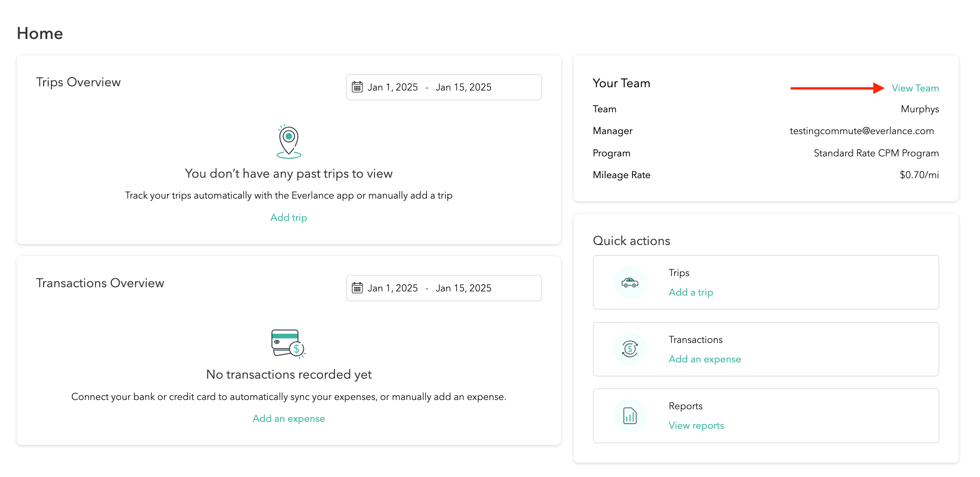The image size is (980, 477).
Task: Click the manager email testingcommute@everlance.com
Action: [x=862, y=130]
